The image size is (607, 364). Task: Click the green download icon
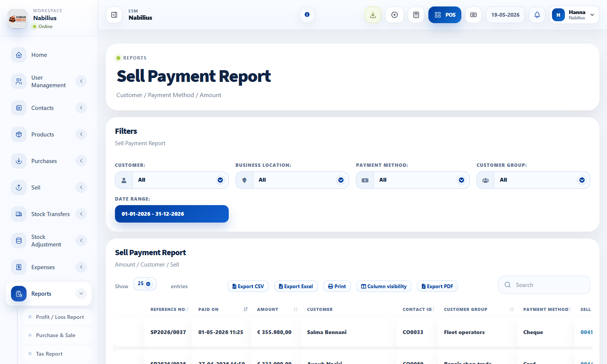[x=373, y=15]
